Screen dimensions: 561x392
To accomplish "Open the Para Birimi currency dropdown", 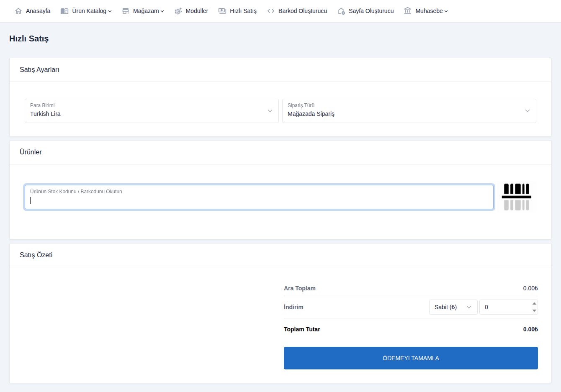I will point(152,111).
